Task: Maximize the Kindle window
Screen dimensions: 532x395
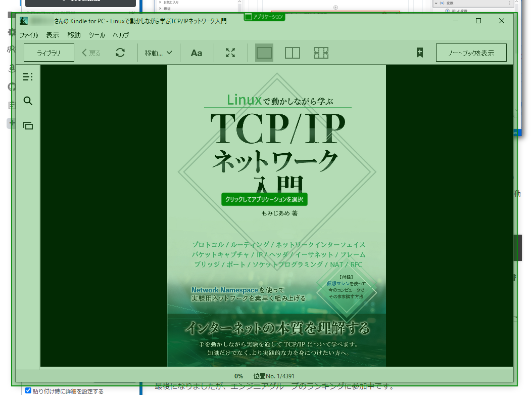Action: [x=478, y=21]
